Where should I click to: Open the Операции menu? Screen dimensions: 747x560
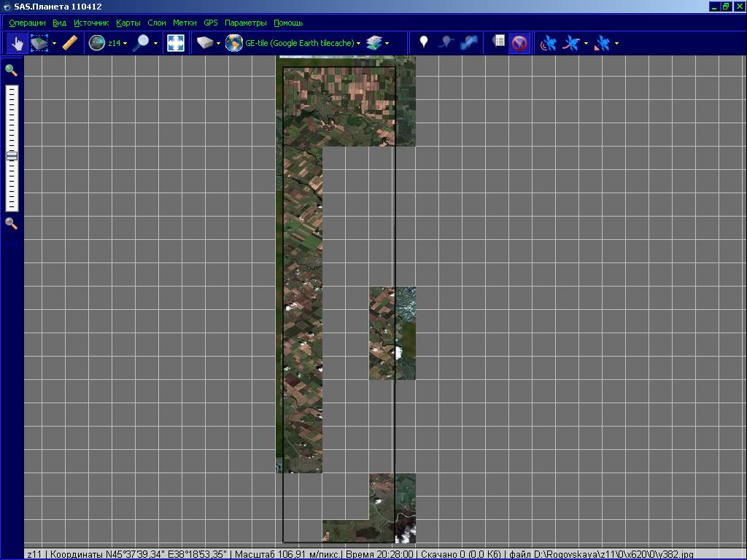(x=27, y=23)
